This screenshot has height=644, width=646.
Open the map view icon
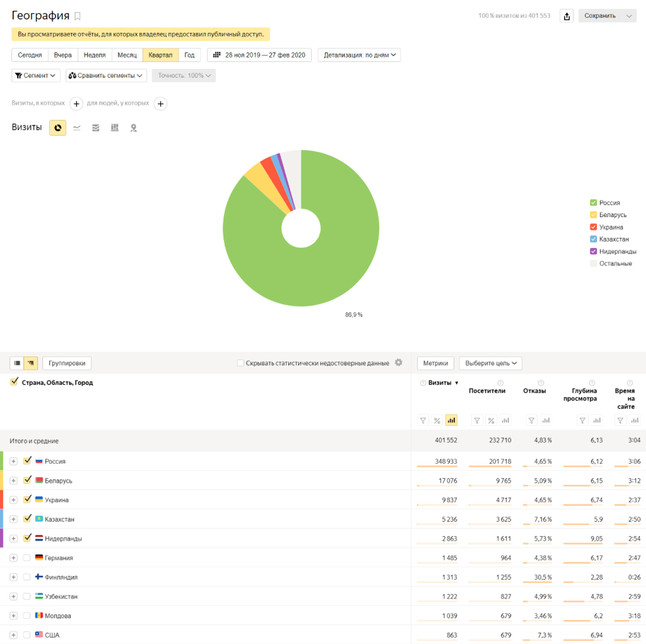pos(133,128)
